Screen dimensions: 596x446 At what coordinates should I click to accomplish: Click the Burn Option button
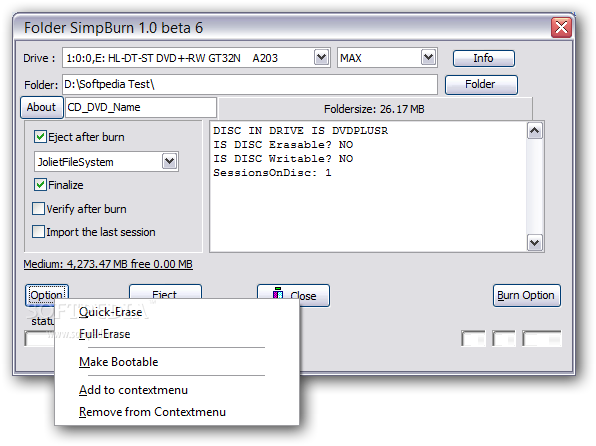526,295
